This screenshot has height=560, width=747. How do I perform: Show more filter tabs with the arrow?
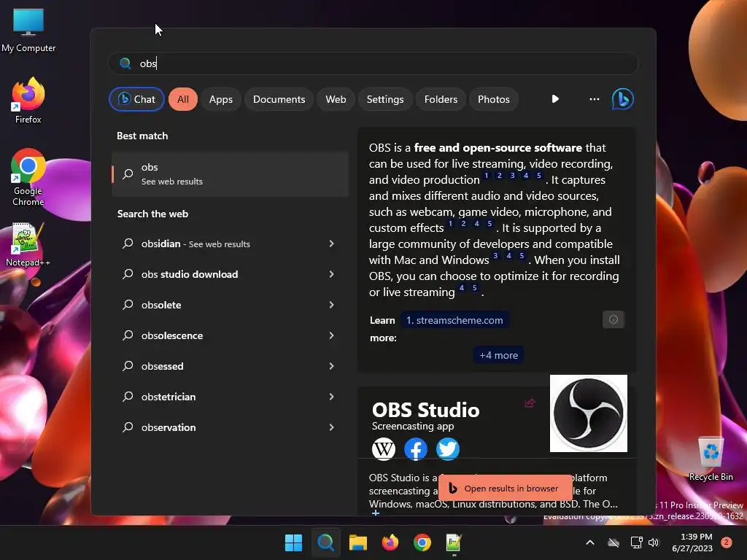click(x=555, y=99)
